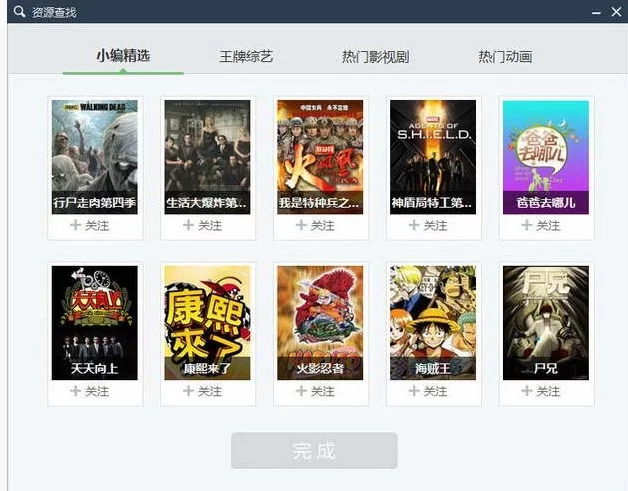Toggle follow for 海贼王
The height and width of the screenshot is (491, 628).
click(428, 391)
